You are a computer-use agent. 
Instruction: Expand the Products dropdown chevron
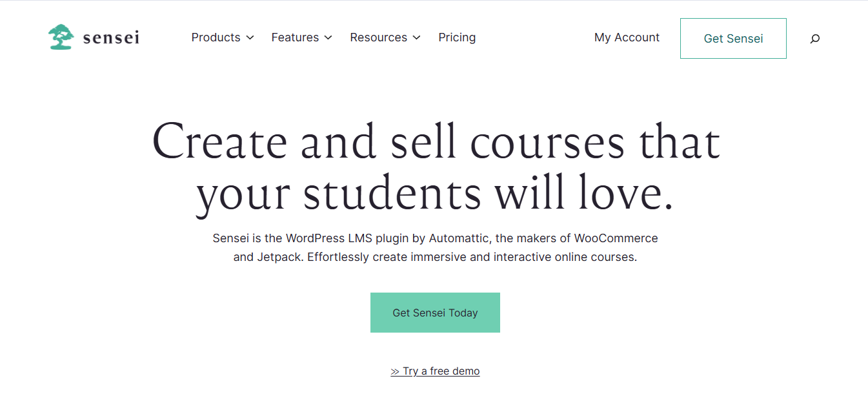250,38
